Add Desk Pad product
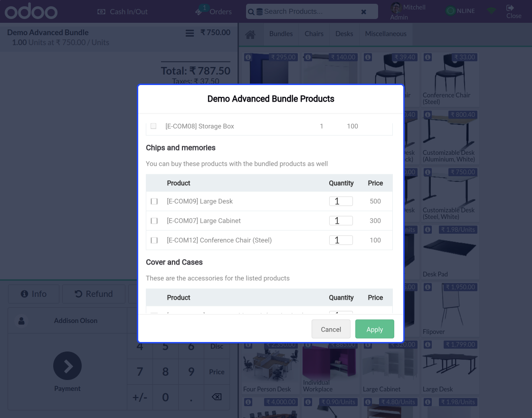 point(450,252)
